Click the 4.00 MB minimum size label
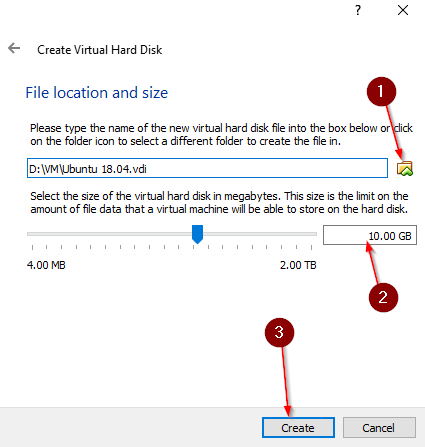Image resolution: width=425 pixels, height=447 pixels. pos(46,265)
